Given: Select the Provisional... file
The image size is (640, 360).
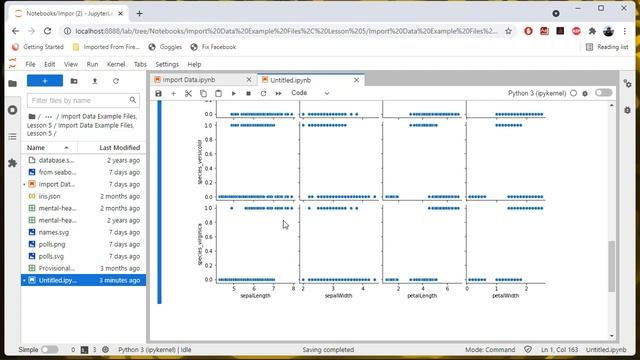Looking at the screenshot, I should point(83,268).
